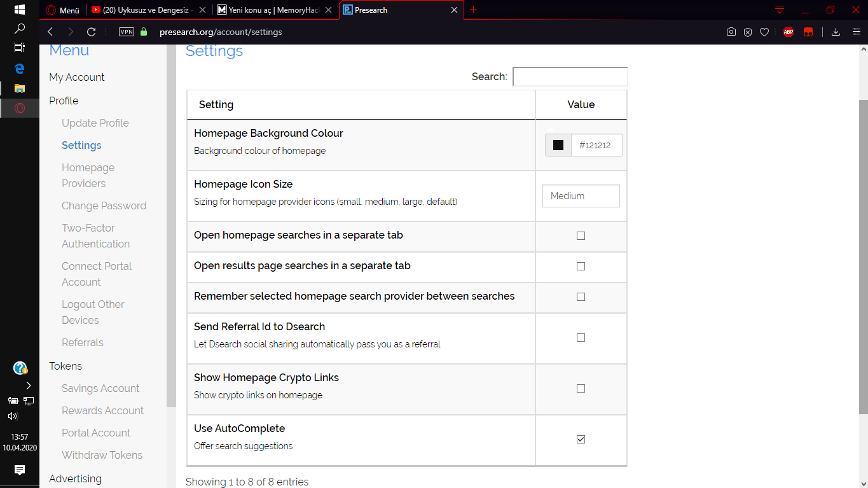Click the #121212 colour hex field
The image size is (868, 488).
coord(596,145)
